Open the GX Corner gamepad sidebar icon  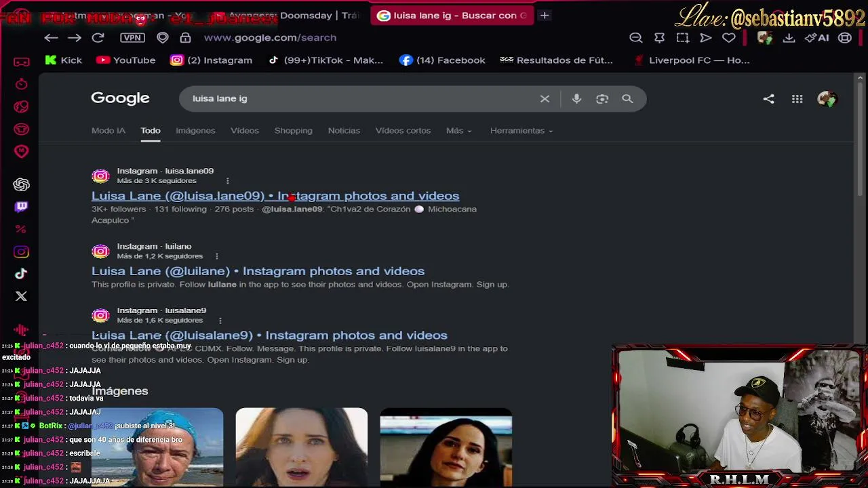point(22,62)
